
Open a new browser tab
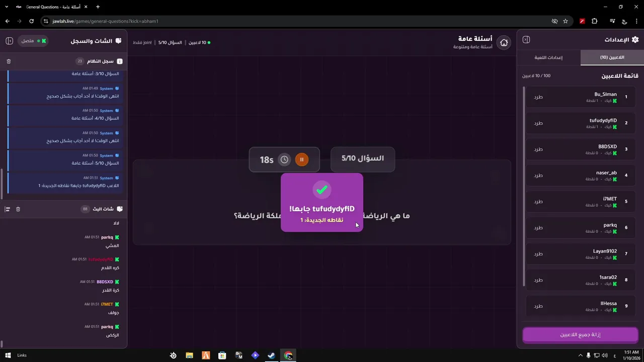pyautogui.click(x=98, y=7)
